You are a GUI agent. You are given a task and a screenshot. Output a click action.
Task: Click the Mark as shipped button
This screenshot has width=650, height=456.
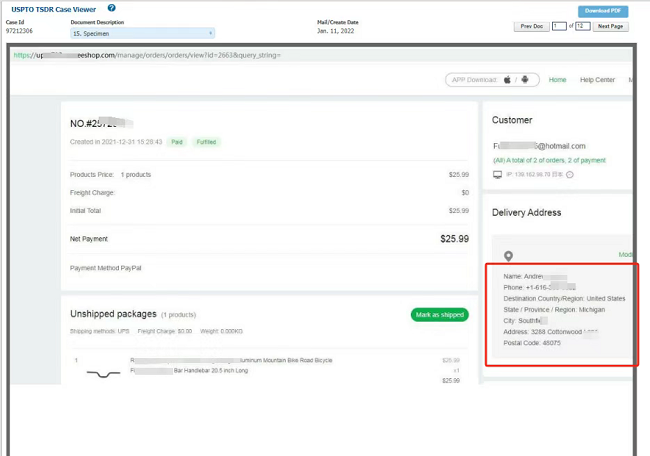click(439, 315)
